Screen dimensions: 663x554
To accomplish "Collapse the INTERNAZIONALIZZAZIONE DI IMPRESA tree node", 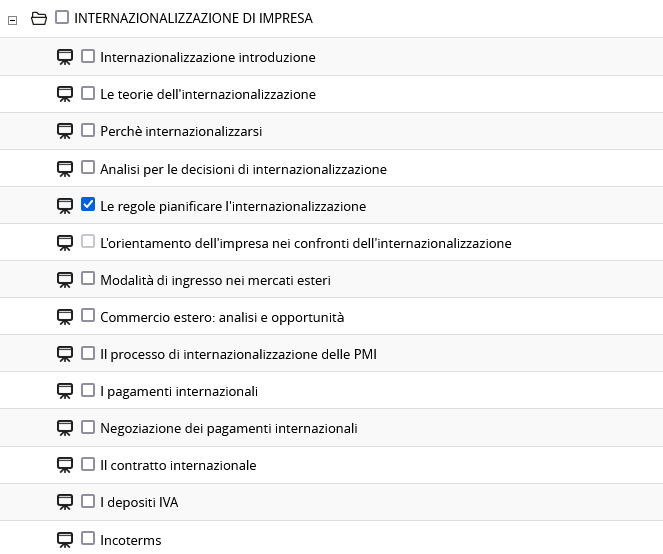I will tap(12, 19).
